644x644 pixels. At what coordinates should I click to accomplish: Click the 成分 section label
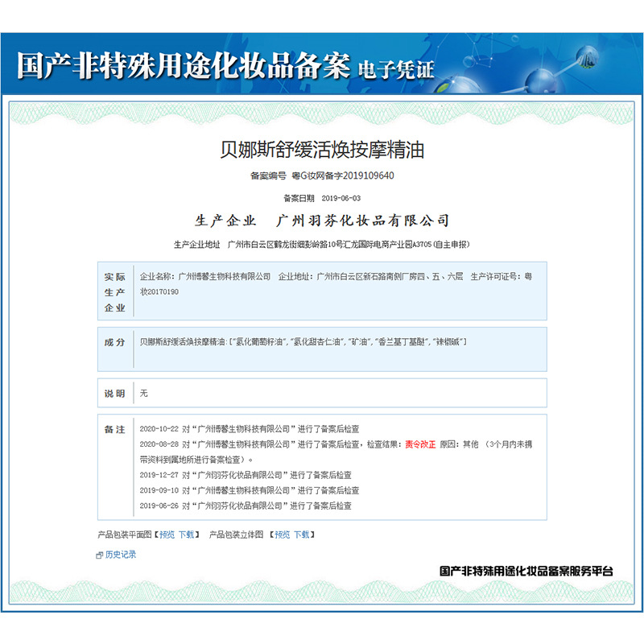114,342
